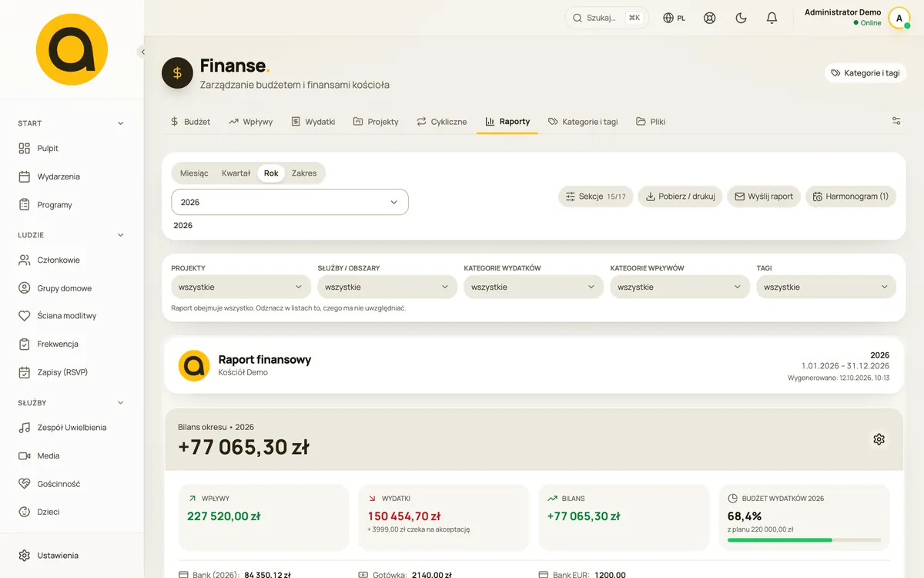
Task: Open the Cykliczne tab
Action: tap(442, 122)
